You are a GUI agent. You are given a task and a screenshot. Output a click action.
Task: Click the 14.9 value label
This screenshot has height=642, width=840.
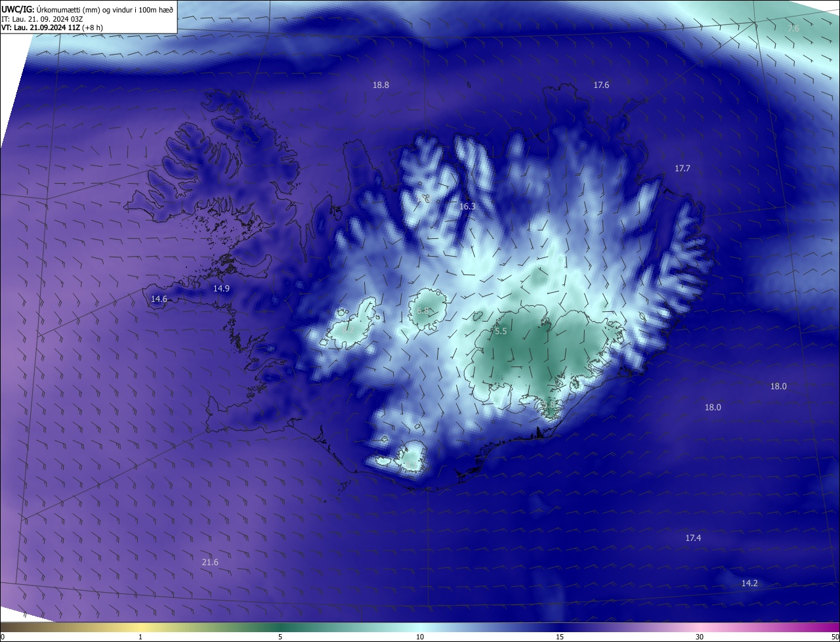(x=221, y=288)
